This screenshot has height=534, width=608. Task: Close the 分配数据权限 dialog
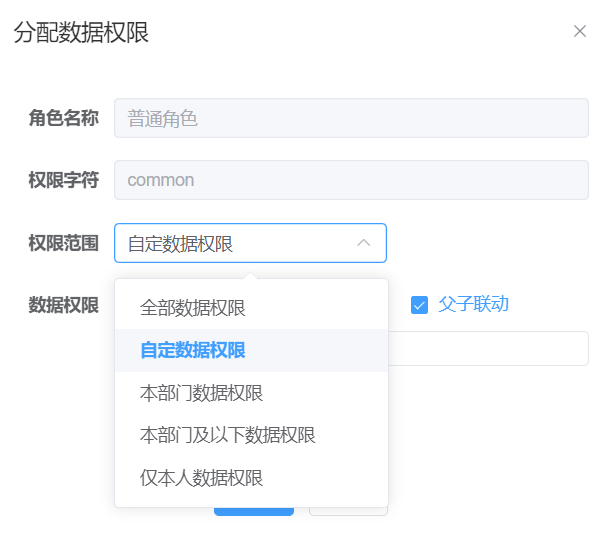pyautogui.click(x=580, y=31)
